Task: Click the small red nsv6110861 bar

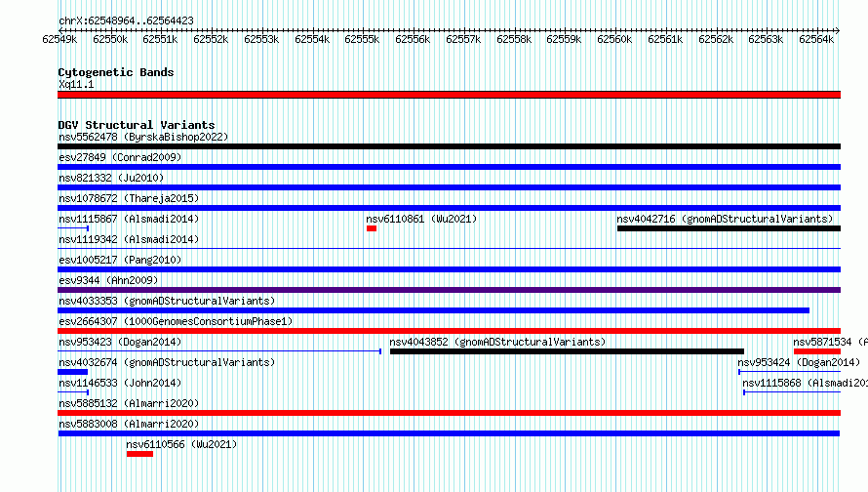Action: pyautogui.click(x=372, y=228)
